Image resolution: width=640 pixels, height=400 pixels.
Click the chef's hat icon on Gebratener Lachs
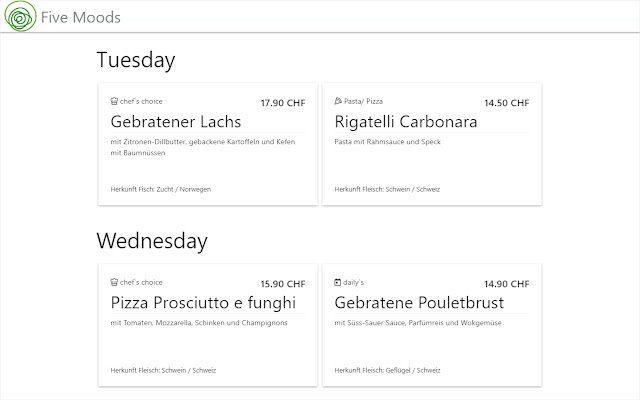[114, 101]
